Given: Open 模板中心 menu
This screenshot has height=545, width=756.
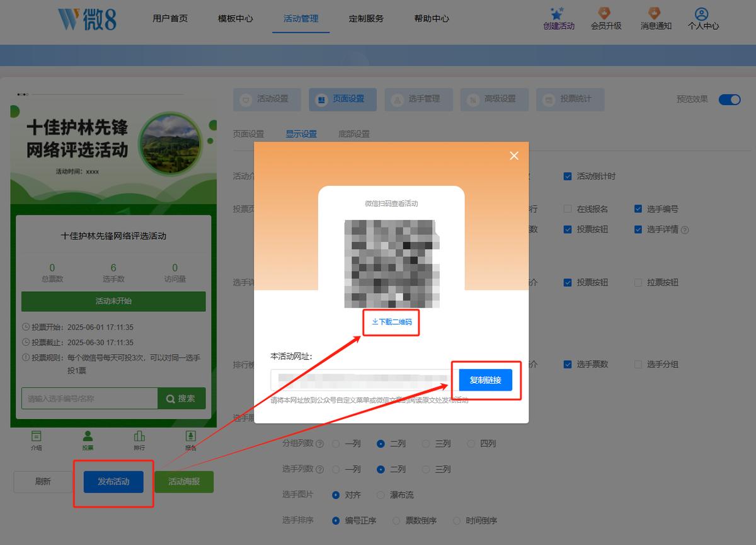Looking at the screenshot, I should click(x=236, y=18).
